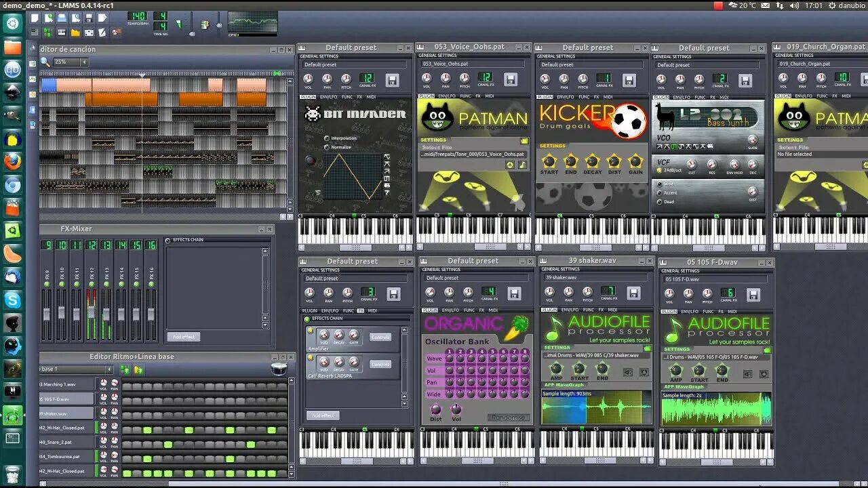Viewport: 868px width, 488px height.
Task: Open sound volume indicator in top panel
Action: pos(794,5)
